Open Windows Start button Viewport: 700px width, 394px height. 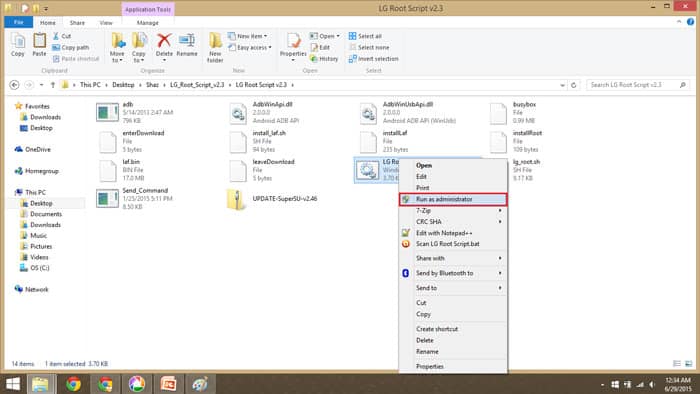click(12, 384)
